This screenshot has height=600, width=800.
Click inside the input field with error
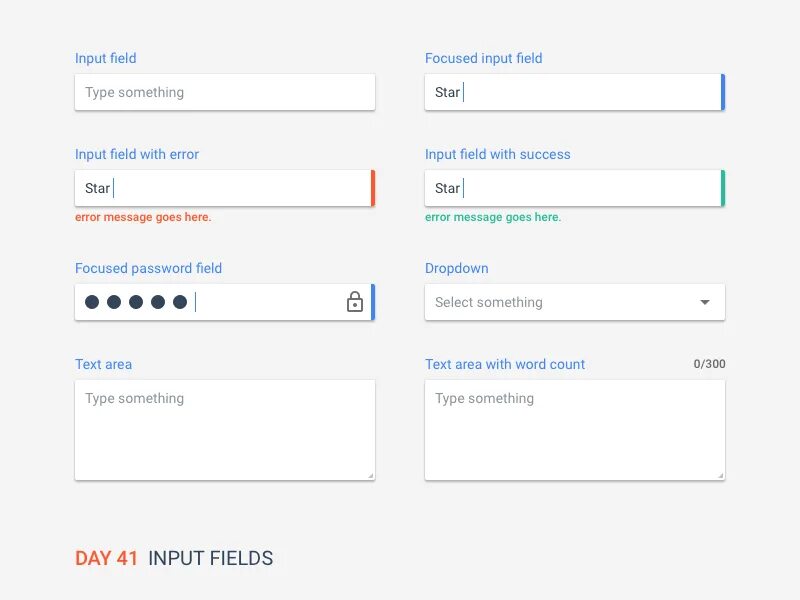[224, 188]
